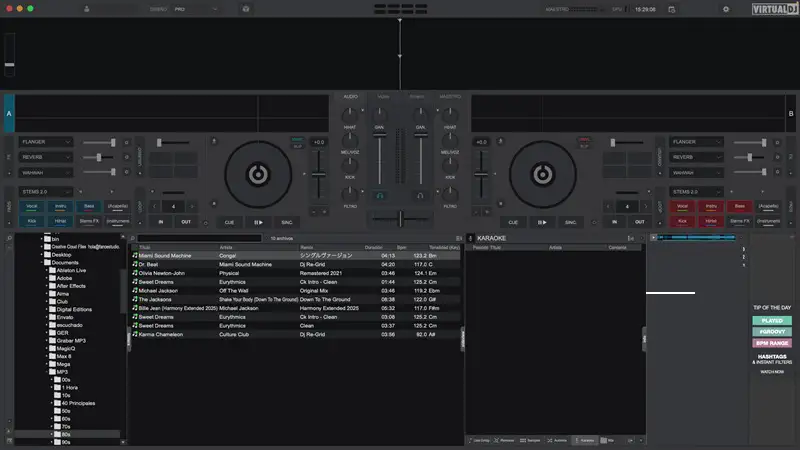Click deck A Flanger effect parameter button
Screen dimensions: 800x450
pos(127,142)
